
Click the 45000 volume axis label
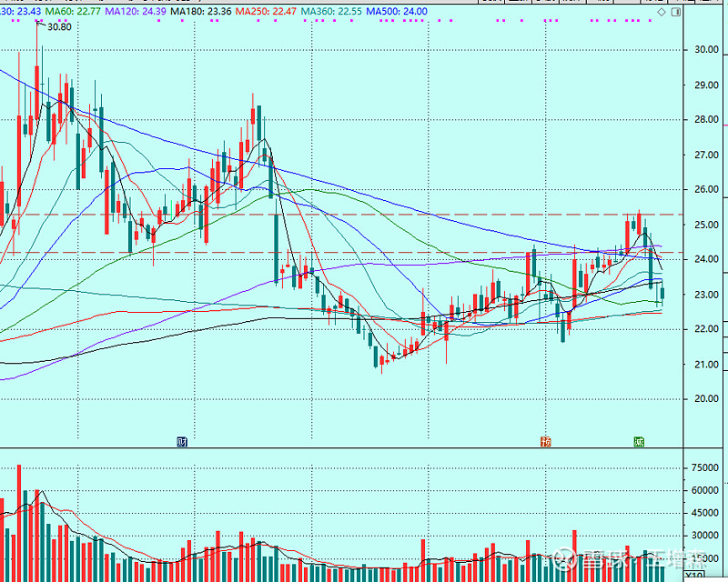[704, 513]
